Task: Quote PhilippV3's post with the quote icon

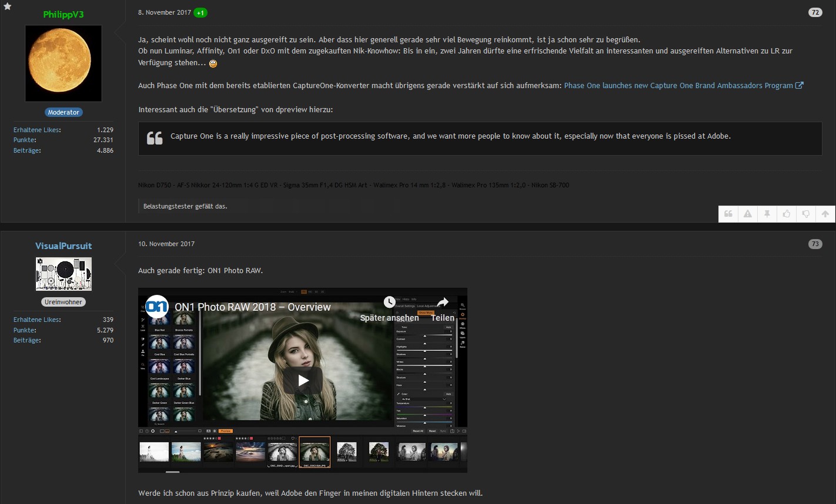Action: pyautogui.click(x=728, y=214)
